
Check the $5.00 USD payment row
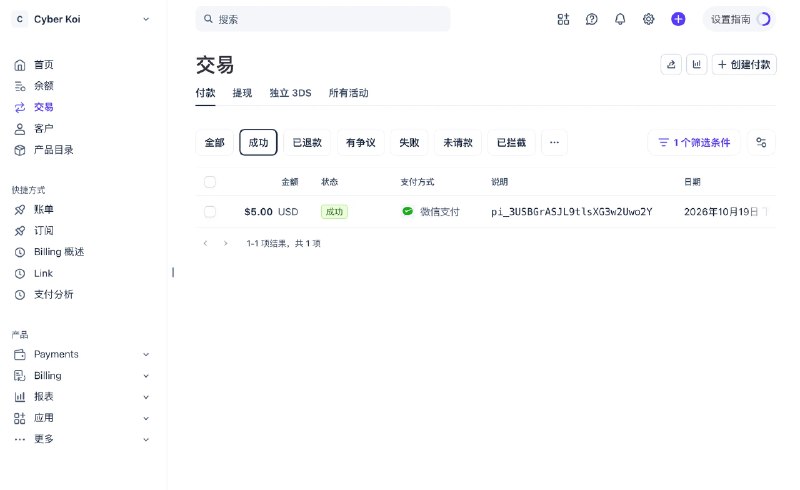click(210, 211)
